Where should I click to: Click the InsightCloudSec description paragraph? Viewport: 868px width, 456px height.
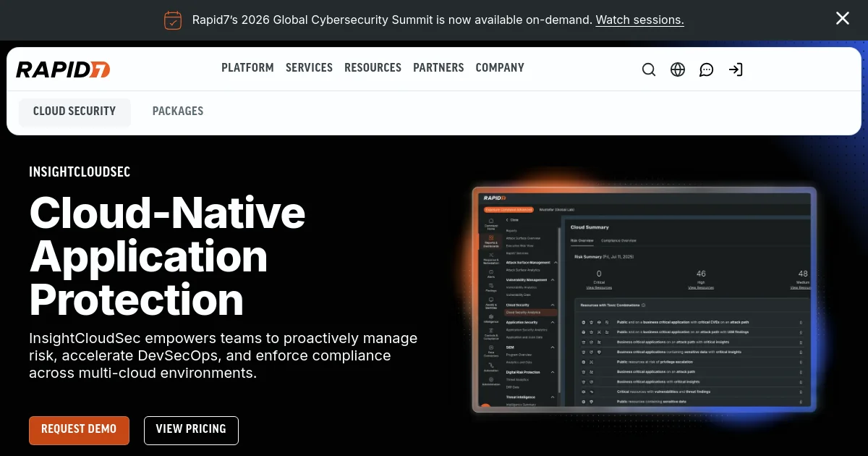tap(224, 356)
